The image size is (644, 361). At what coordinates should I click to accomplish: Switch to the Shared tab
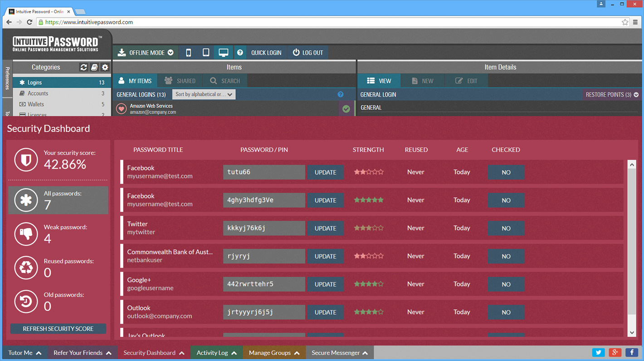180,81
